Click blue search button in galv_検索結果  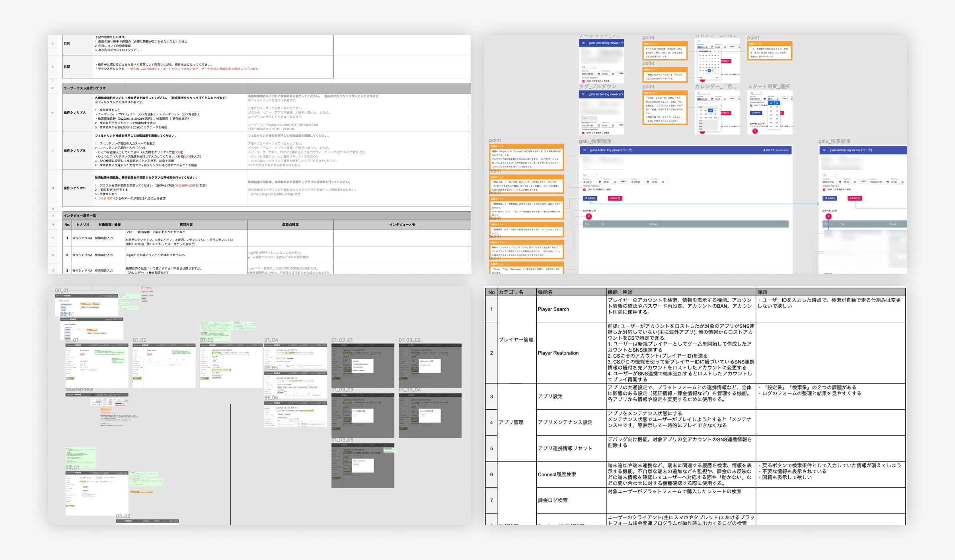[x=830, y=198]
